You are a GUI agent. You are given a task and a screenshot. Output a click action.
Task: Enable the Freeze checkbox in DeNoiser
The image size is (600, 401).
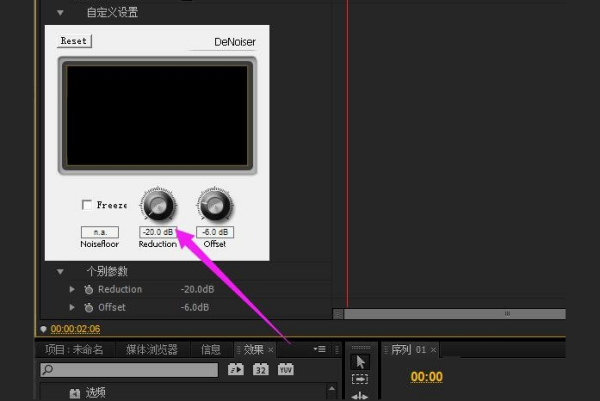pos(88,205)
